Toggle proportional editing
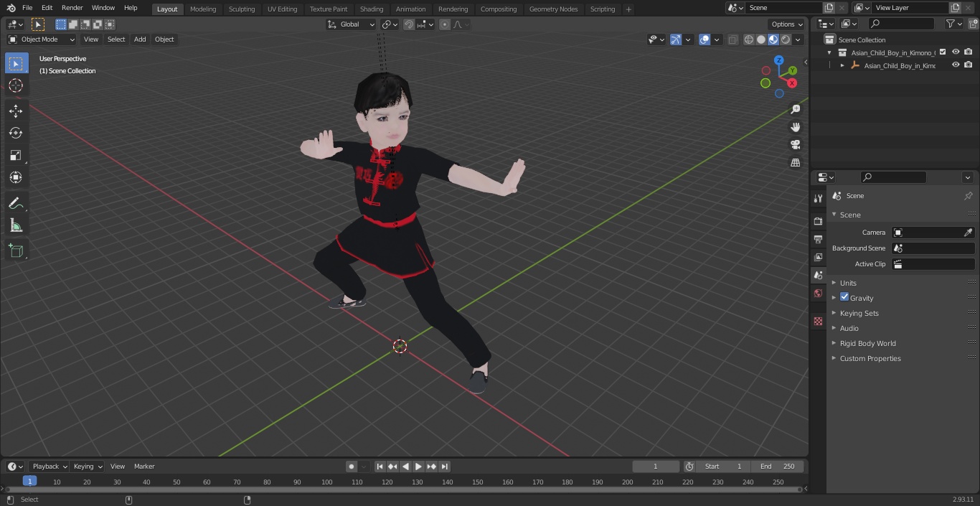The height and width of the screenshot is (506, 980). pos(445,24)
